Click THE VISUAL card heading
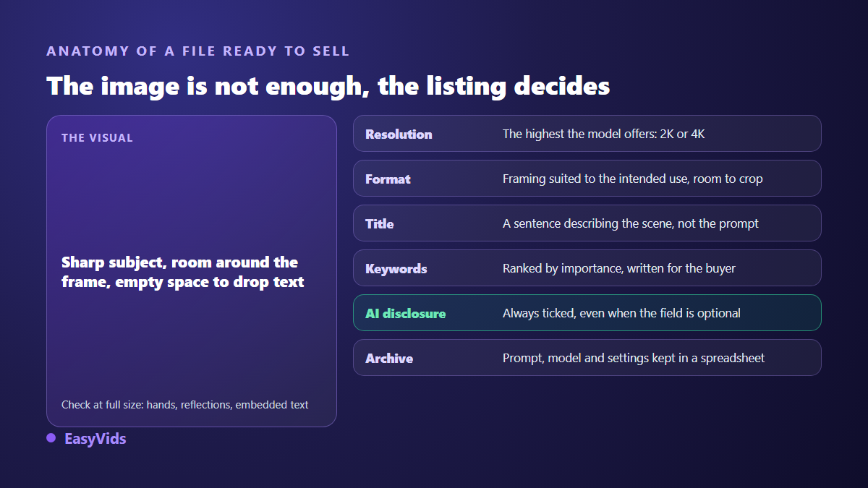This screenshot has height=488, width=868. tap(97, 137)
